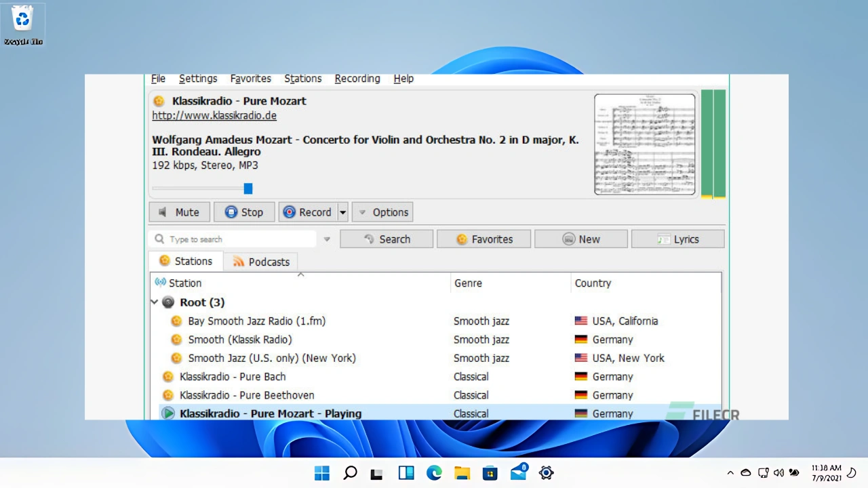The width and height of the screenshot is (868, 488).
Task: Open the klassikradio.de website link
Action: pyautogui.click(x=214, y=115)
